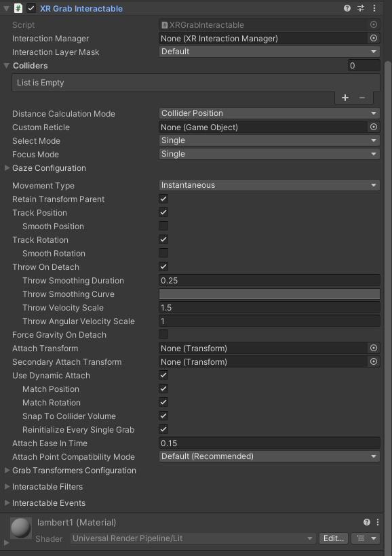392x556 pixels.
Task: Click the XR Grab Interactable title link
Action: 81,9
